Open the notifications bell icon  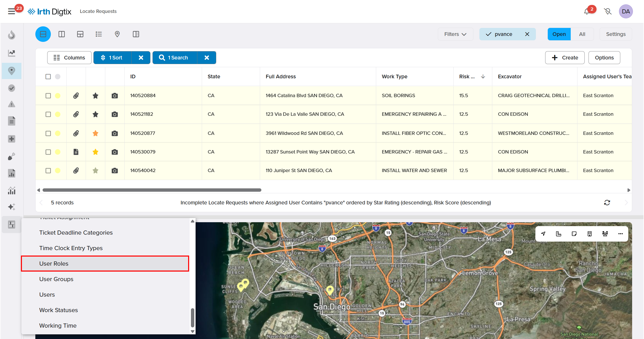click(586, 11)
